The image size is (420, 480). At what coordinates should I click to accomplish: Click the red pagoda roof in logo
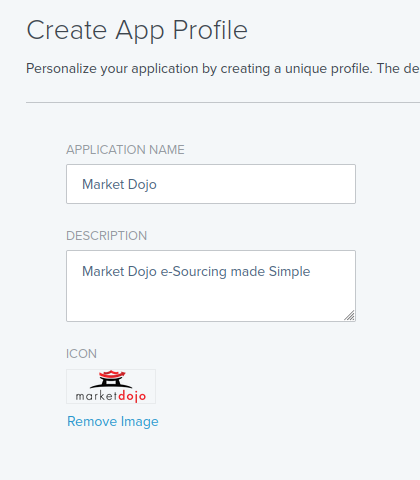[112, 374]
